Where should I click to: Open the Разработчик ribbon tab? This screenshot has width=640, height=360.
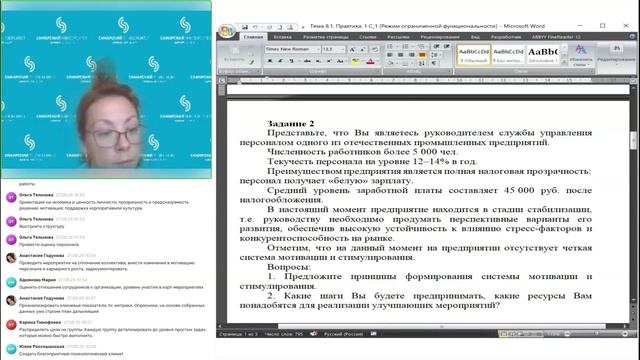506,37
